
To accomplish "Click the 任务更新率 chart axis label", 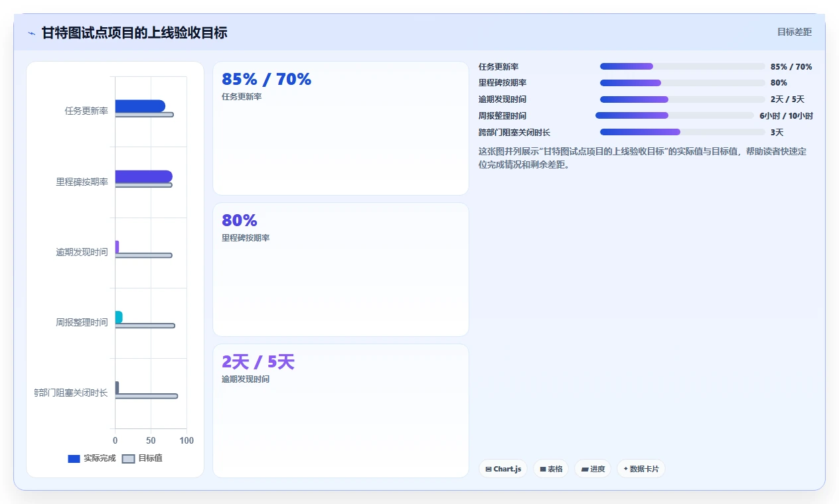I will click(86, 111).
